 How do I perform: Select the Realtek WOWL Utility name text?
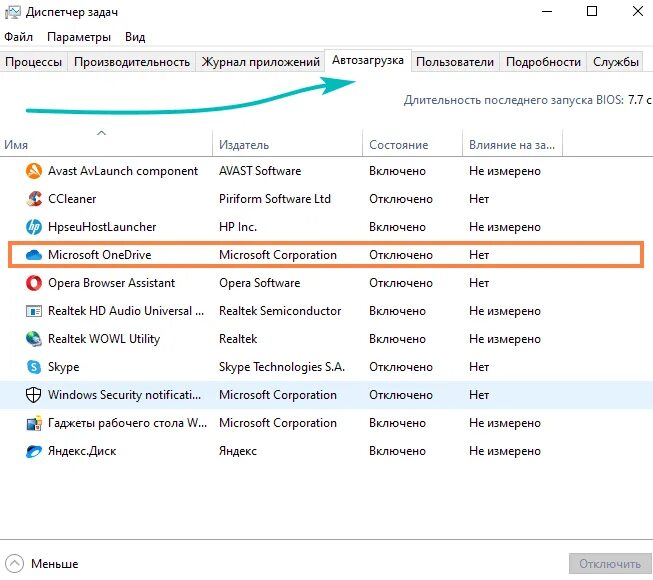tap(104, 339)
